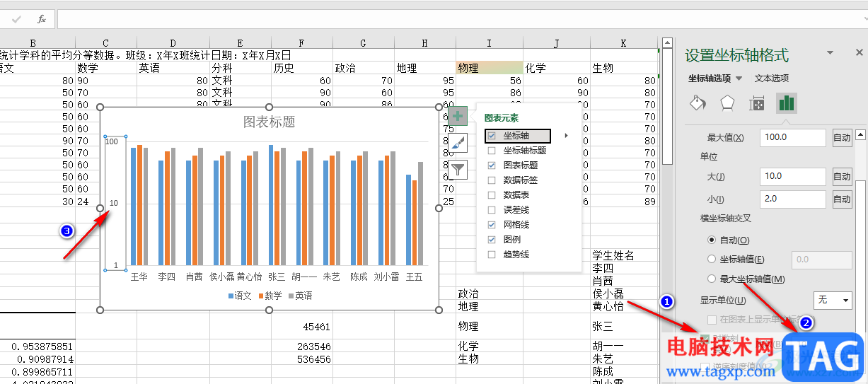Select the vertical axis label 100

pos(112,141)
